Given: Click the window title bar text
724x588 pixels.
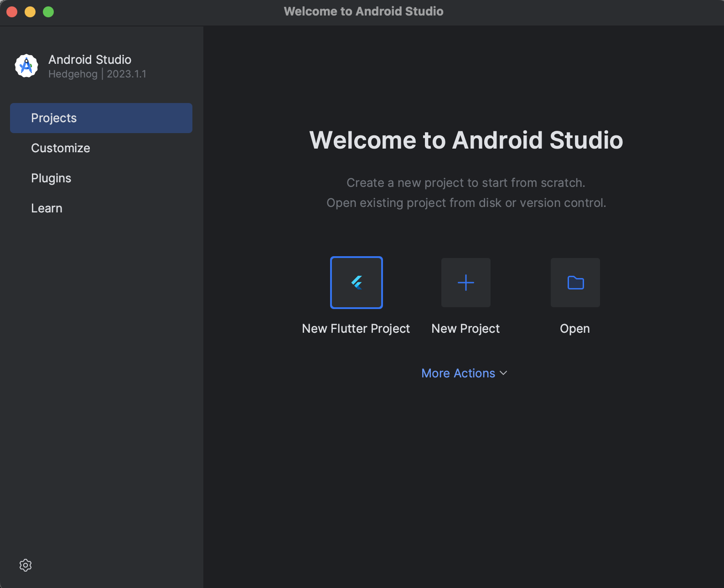Looking at the screenshot, I should pos(363,11).
